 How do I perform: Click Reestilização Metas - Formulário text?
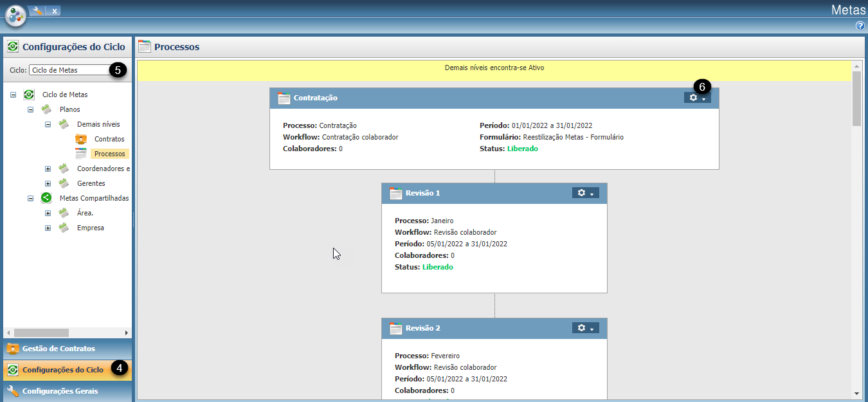point(574,137)
